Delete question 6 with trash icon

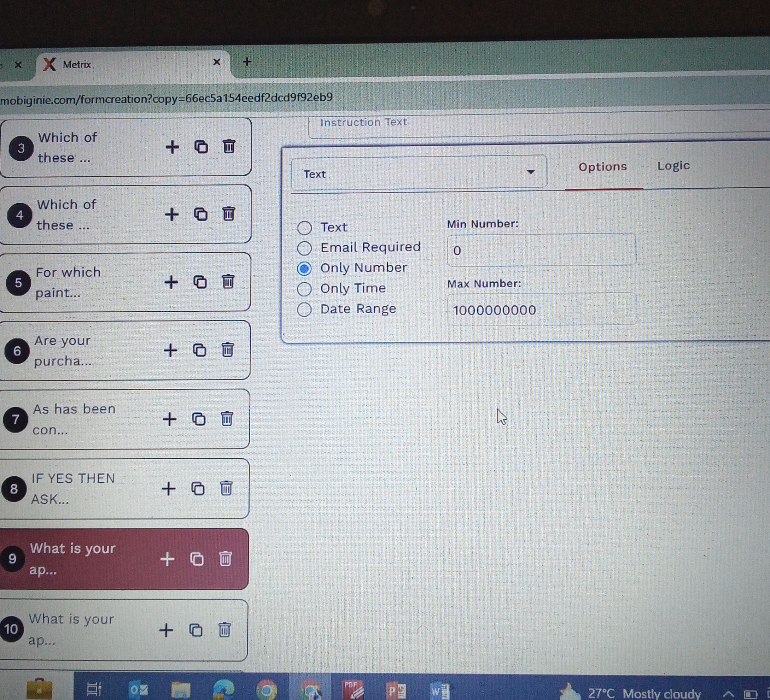pyautogui.click(x=227, y=349)
